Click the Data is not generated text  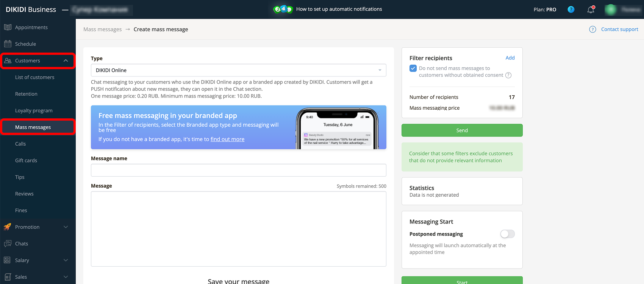(434, 195)
